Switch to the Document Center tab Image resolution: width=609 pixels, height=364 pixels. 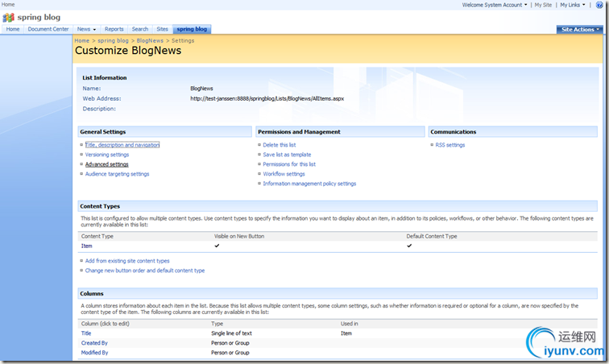pos(48,29)
